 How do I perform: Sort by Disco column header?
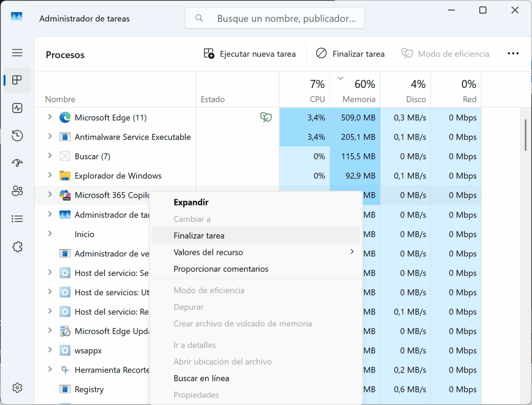point(405,90)
